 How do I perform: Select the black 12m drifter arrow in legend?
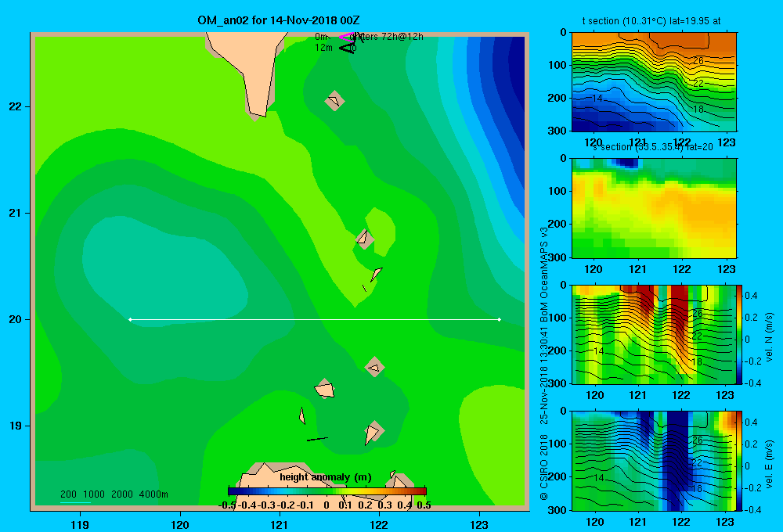coord(347,48)
